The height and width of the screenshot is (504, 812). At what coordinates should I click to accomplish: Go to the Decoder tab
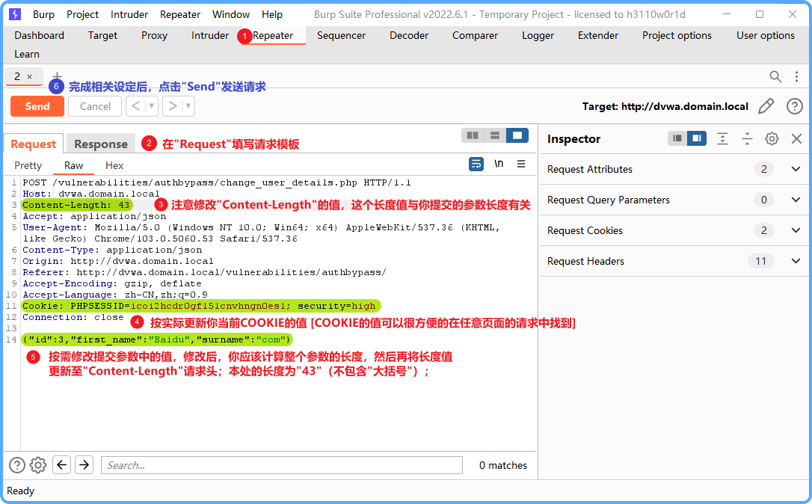point(409,35)
